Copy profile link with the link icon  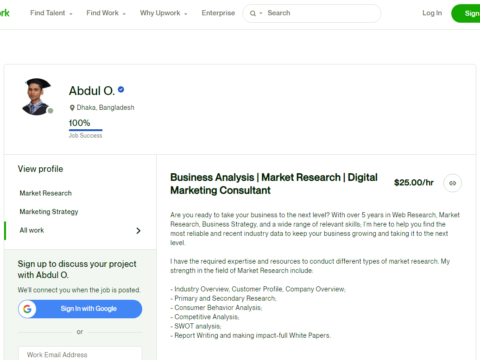[x=452, y=183]
